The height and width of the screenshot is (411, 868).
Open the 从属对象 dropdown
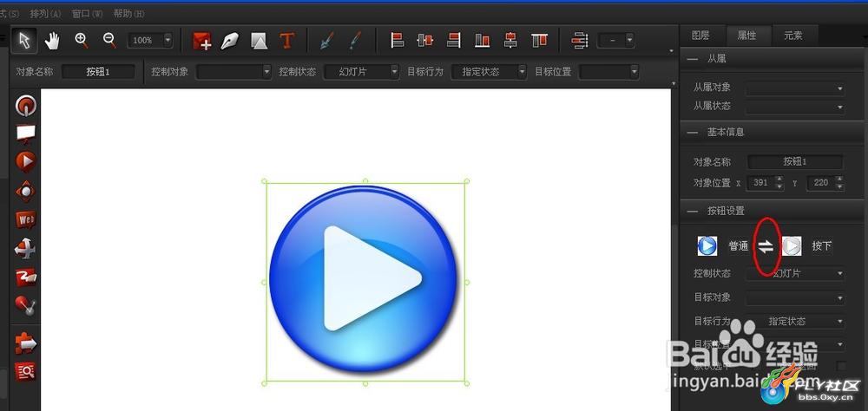[795, 88]
